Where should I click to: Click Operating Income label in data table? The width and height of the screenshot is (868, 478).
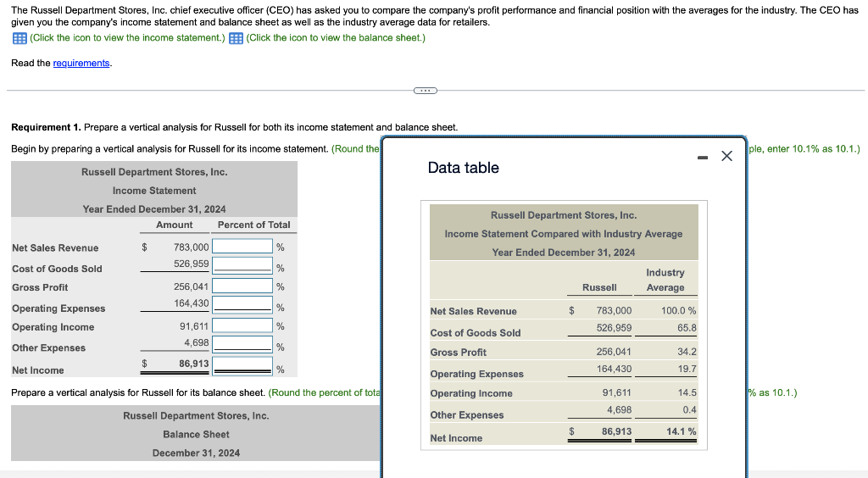coord(471,393)
